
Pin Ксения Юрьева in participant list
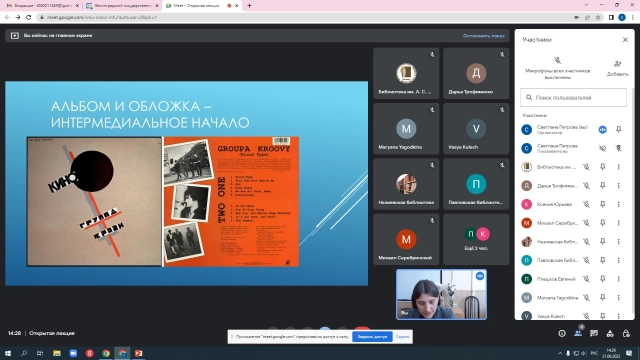[x=602, y=204]
